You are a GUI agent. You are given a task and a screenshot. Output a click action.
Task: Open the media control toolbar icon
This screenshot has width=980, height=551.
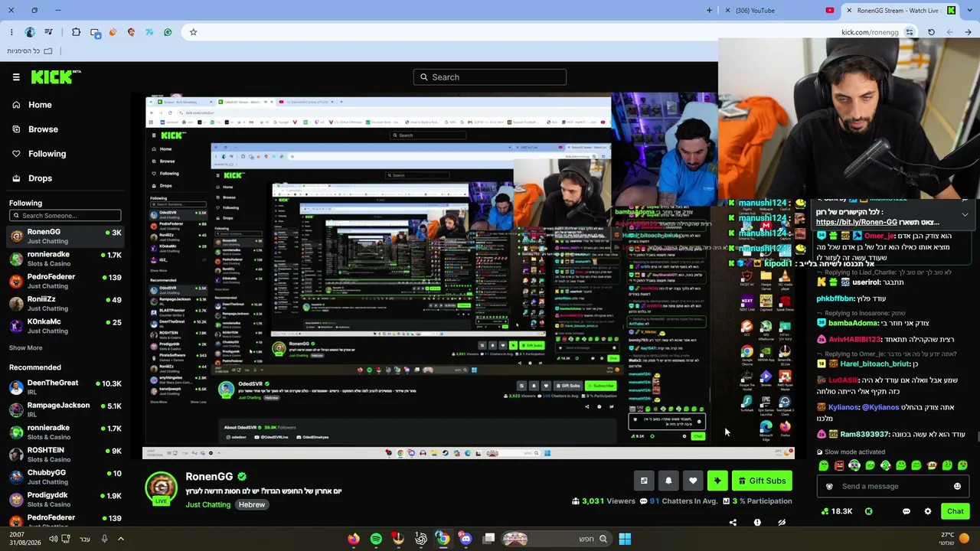point(48,32)
